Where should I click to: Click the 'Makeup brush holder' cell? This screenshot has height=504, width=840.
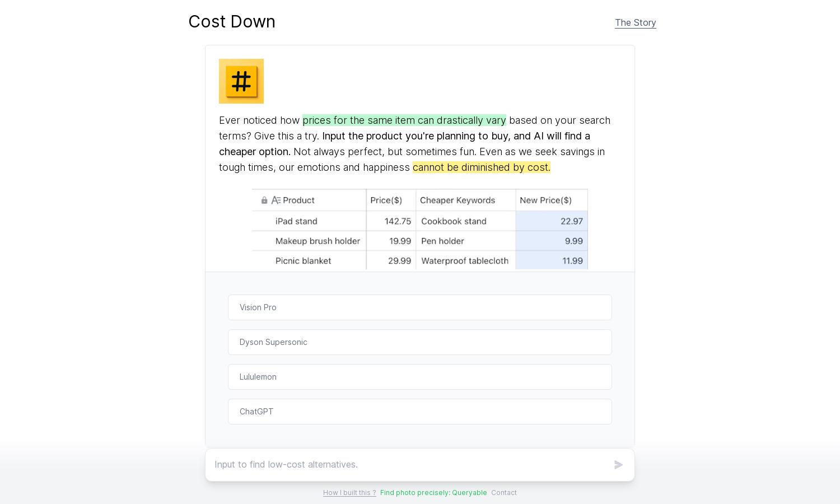tap(318, 241)
